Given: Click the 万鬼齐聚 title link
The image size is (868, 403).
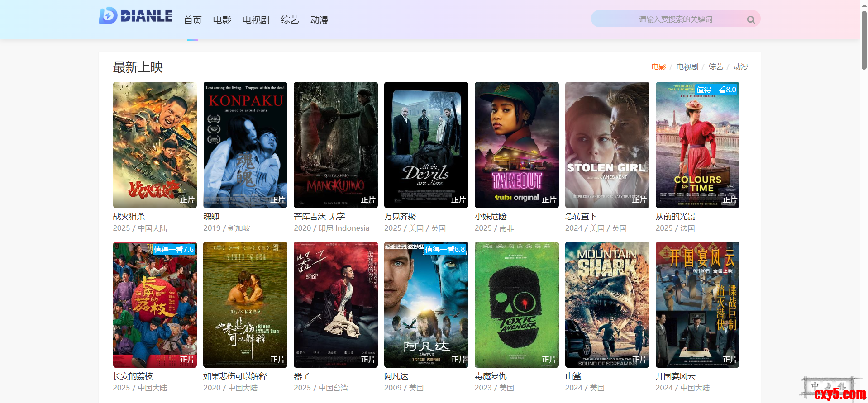Looking at the screenshot, I should (400, 217).
